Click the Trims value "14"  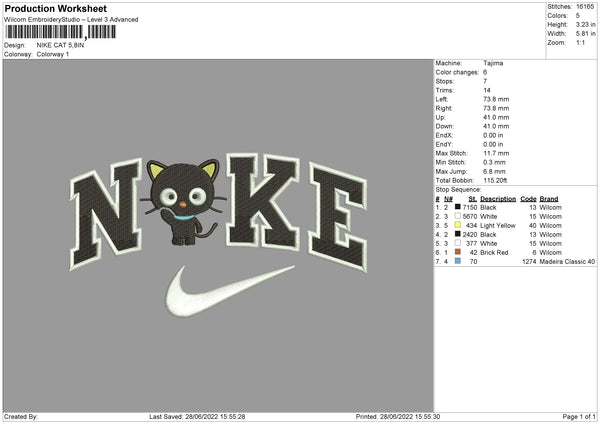coord(487,90)
